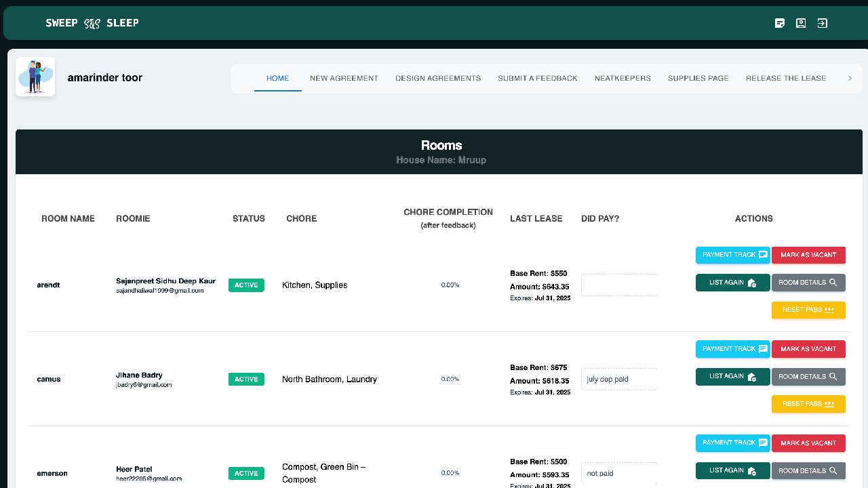This screenshot has width=868, height=488.
Task: Click Payment Track for emerson room
Action: pyautogui.click(x=733, y=443)
